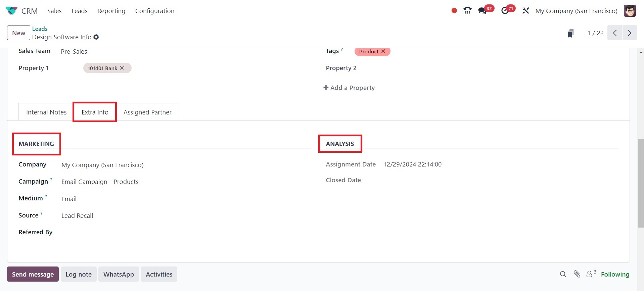The image size is (644, 291).
Task: Click the CRM app logo icon
Action: coord(11,11)
